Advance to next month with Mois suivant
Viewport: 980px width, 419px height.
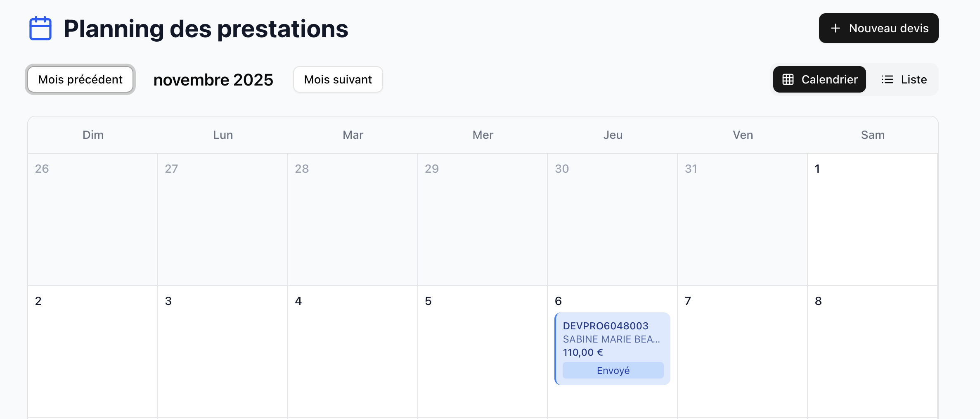click(338, 79)
